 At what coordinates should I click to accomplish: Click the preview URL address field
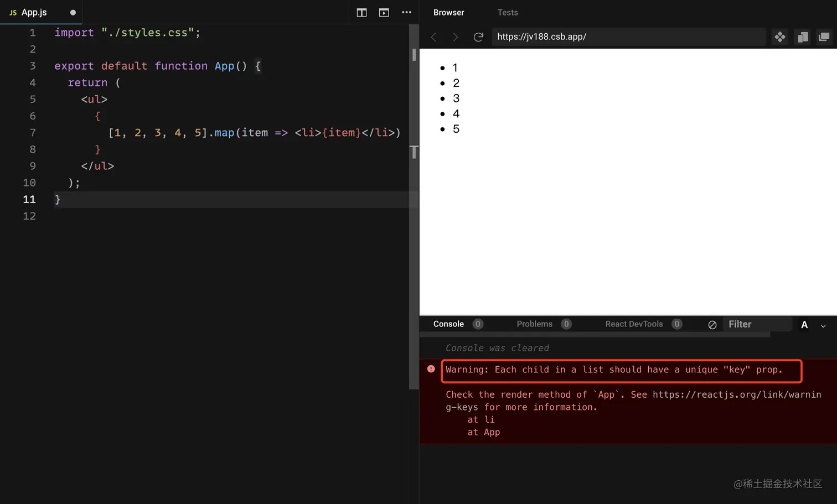(x=628, y=37)
